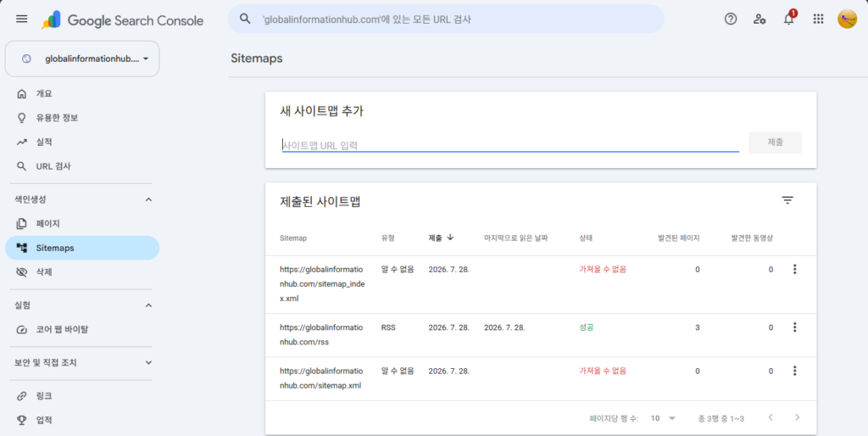Open more options for rss sitemap row

tap(795, 327)
